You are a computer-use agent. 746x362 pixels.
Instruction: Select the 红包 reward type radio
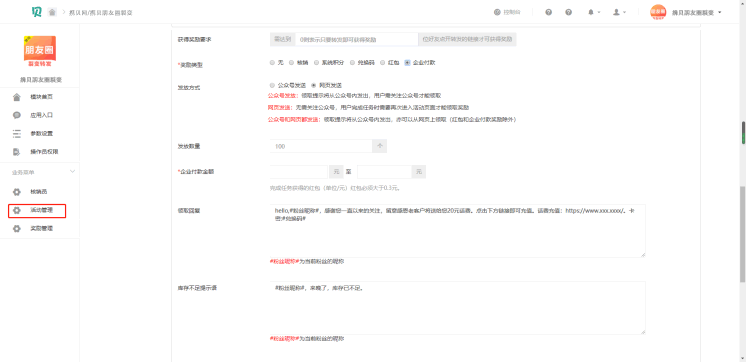coord(383,62)
